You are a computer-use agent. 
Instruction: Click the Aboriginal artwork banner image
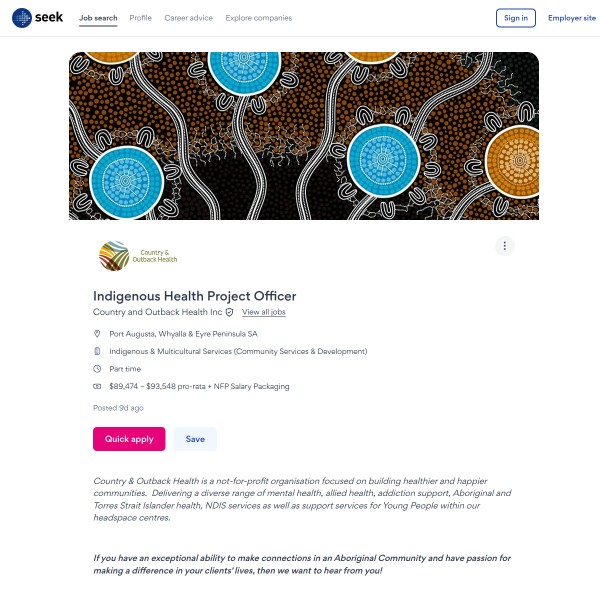[304, 136]
